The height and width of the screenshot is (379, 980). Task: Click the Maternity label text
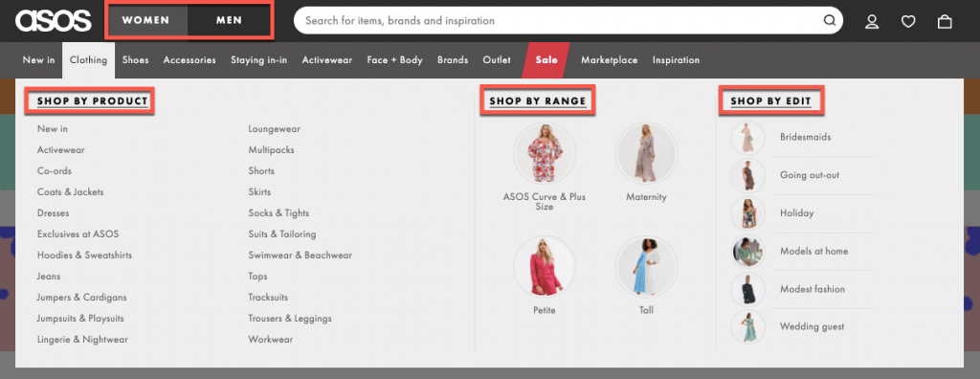[646, 197]
